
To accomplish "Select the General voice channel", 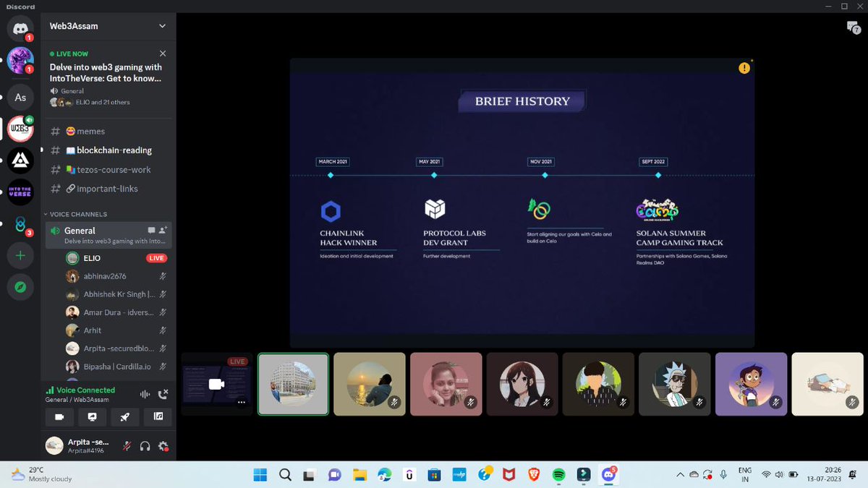I will pos(109,235).
